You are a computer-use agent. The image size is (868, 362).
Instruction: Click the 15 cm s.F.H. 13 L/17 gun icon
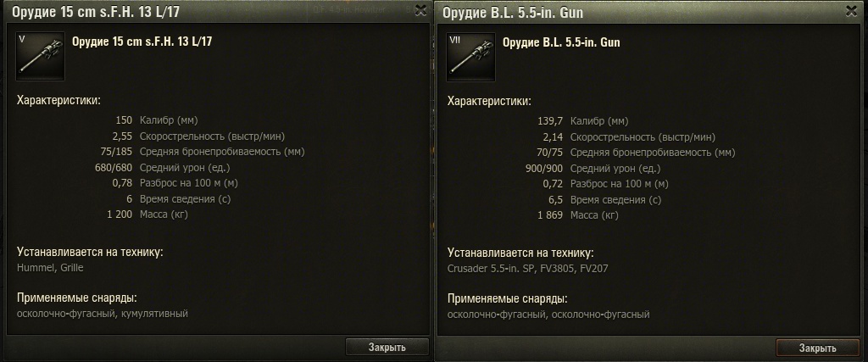[40, 56]
